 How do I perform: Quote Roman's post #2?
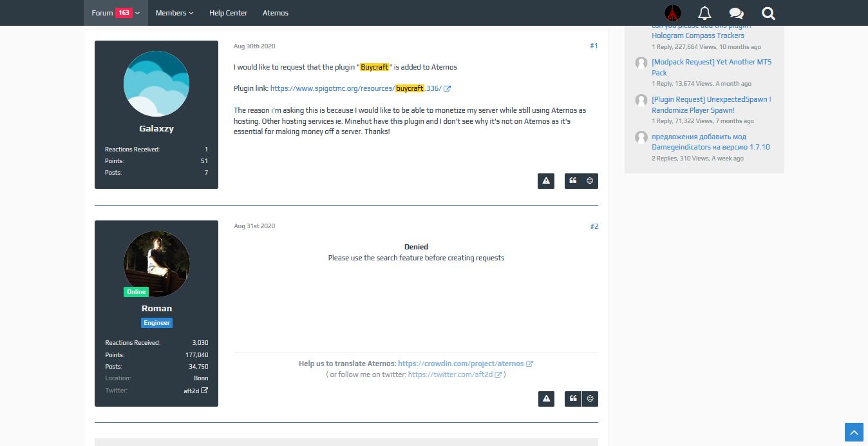(x=573, y=399)
